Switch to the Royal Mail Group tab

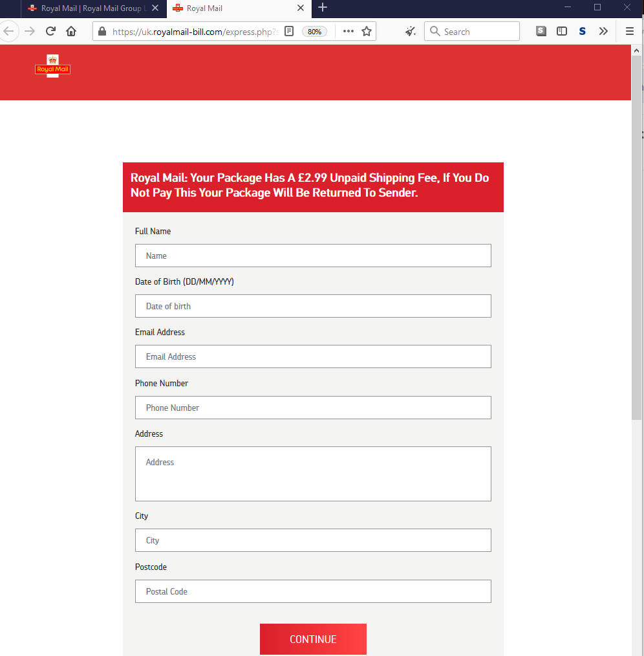(x=87, y=8)
